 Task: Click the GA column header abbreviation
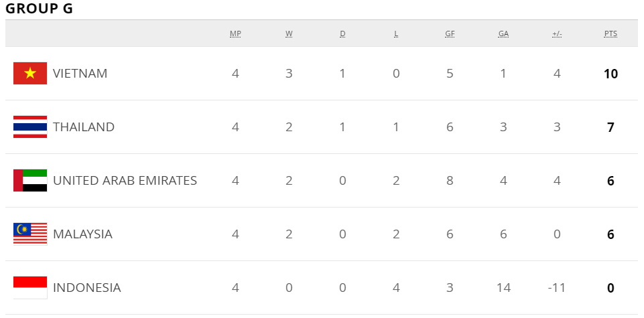tap(503, 33)
